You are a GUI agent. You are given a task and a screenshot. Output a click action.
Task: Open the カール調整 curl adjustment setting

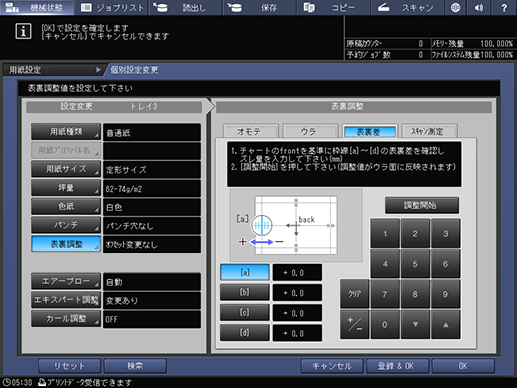pyautogui.click(x=66, y=319)
